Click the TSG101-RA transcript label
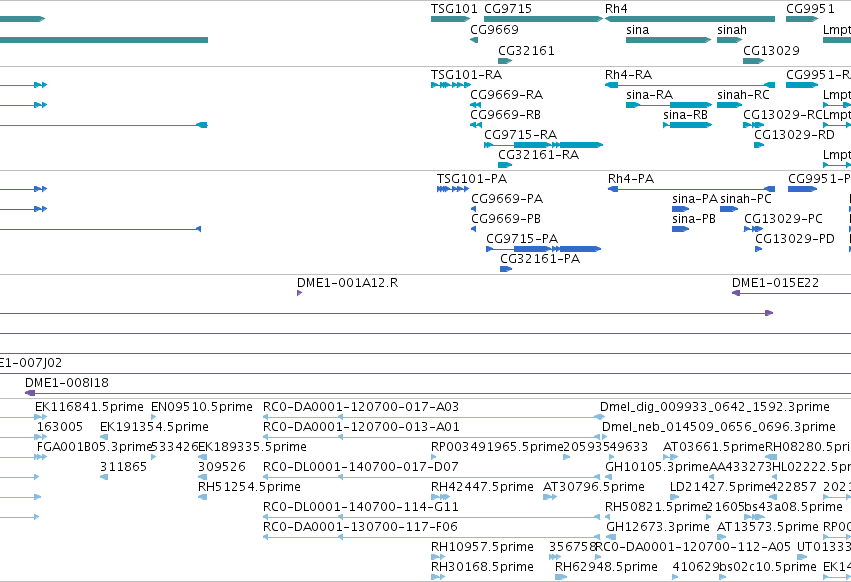 pyautogui.click(x=466, y=74)
